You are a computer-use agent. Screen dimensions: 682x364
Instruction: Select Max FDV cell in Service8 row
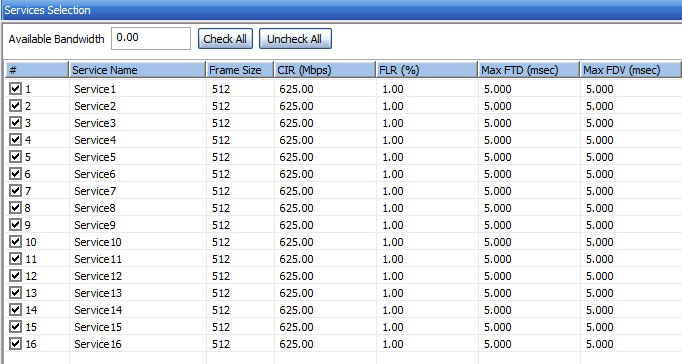(631, 208)
